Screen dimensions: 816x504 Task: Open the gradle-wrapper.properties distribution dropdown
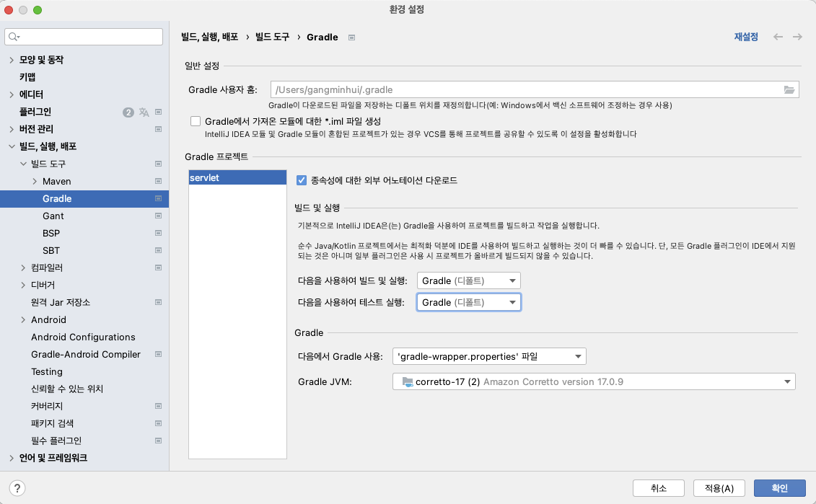[x=489, y=356]
